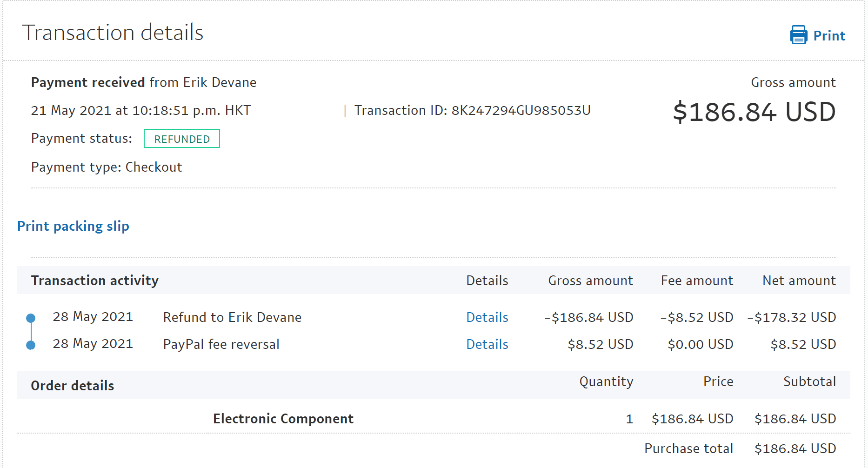868x468 pixels.
Task: Click the Print text link
Action: point(829,36)
